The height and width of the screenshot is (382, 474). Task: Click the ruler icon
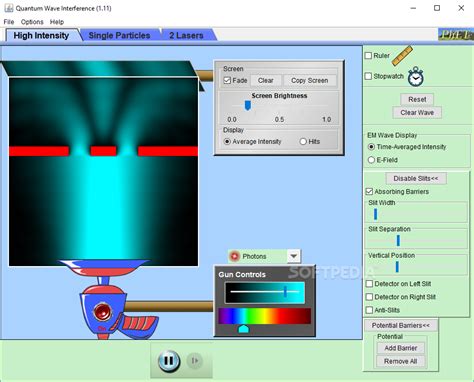[402, 56]
